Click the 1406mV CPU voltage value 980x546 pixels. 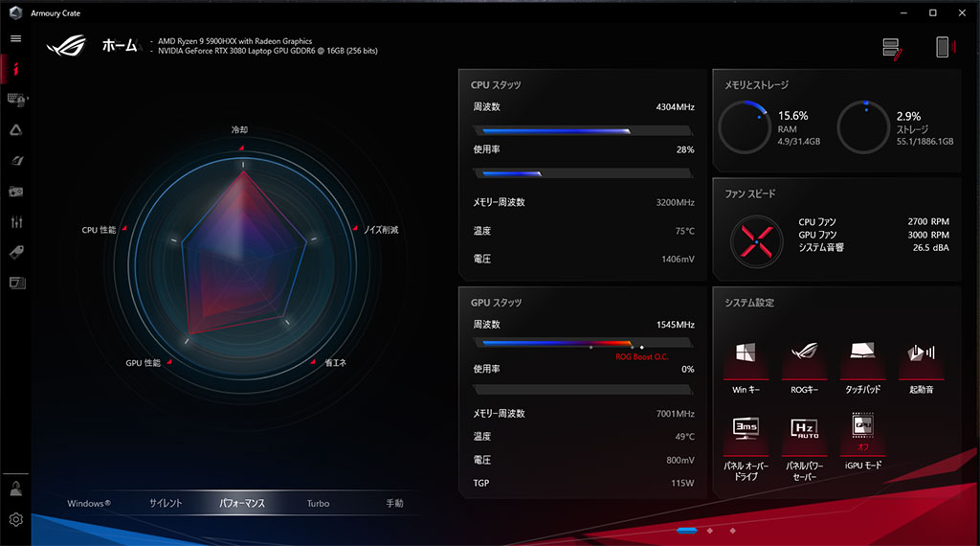coord(679,259)
